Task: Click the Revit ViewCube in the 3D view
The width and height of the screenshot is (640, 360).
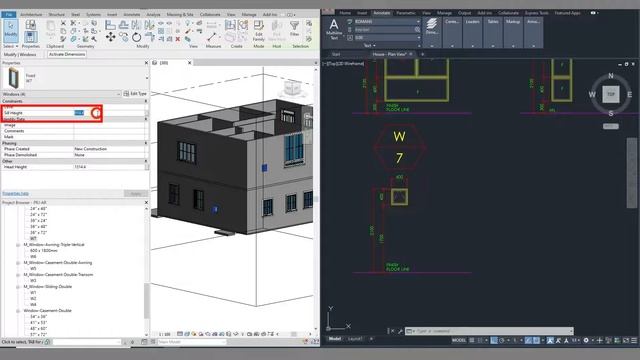Action: [293, 88]
